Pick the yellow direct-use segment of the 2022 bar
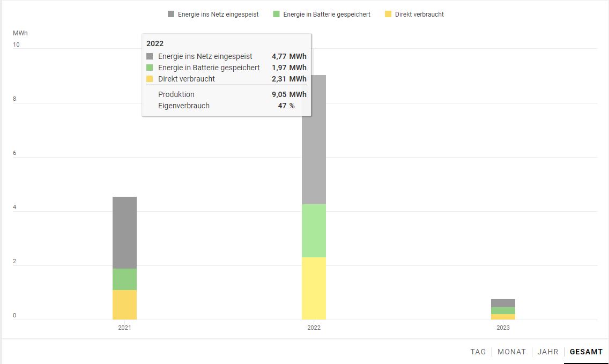The height and width of the screenshot is (364, 609). [314, 288]
